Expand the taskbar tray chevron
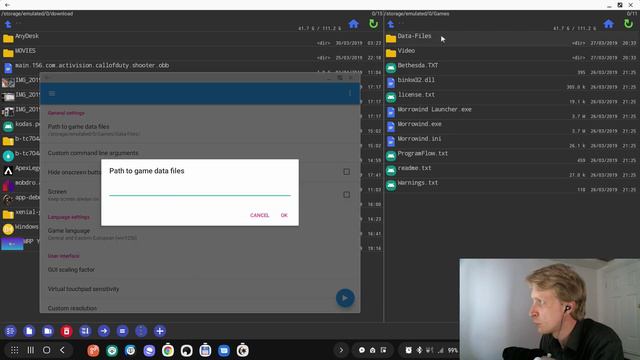Viewport: 640px width, 360px height. (x=341, y=350)
